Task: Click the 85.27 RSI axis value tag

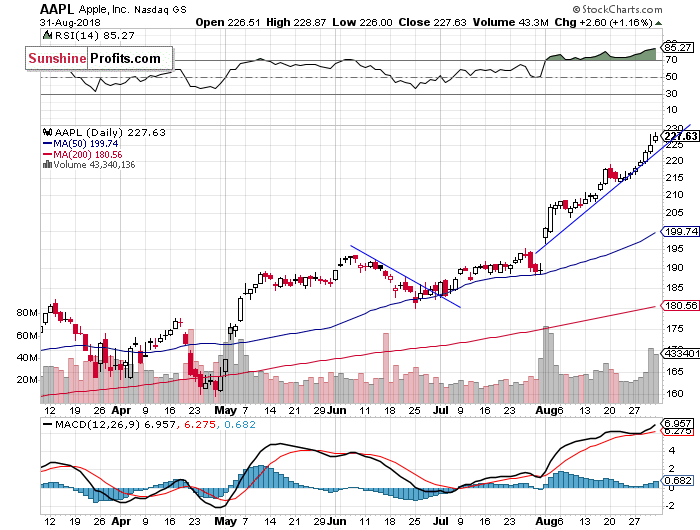Action: 678,47
